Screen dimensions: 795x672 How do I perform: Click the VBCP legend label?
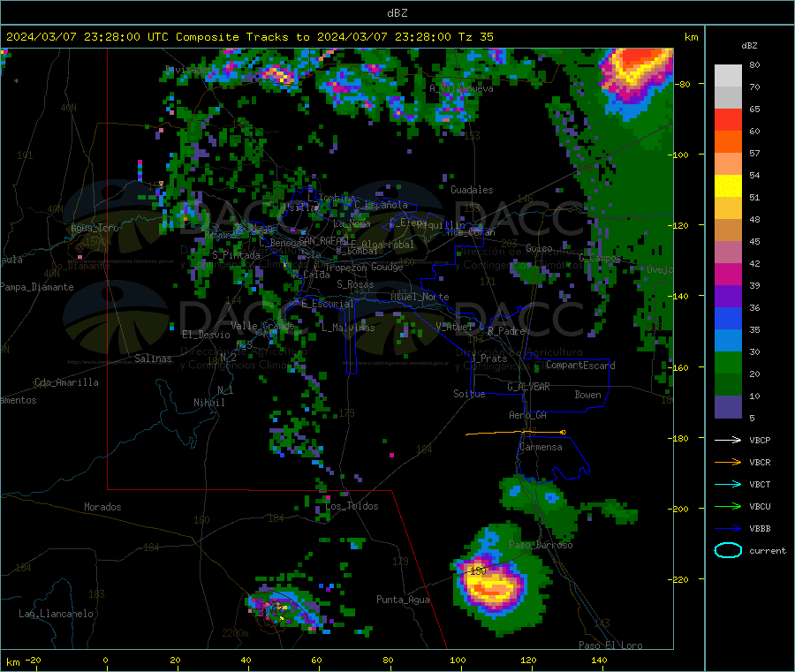point(760,440)
